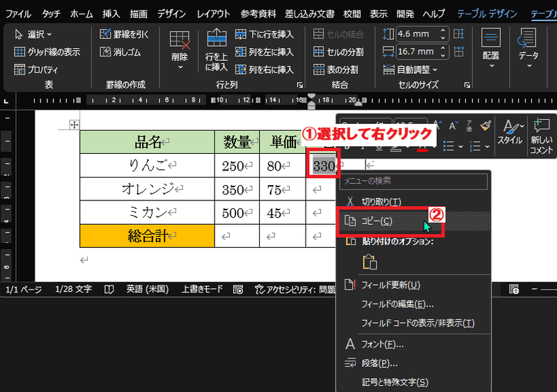Click 英語 (米国) language indicator
This screenshot has width=557, height=392.
pos(148,289)
